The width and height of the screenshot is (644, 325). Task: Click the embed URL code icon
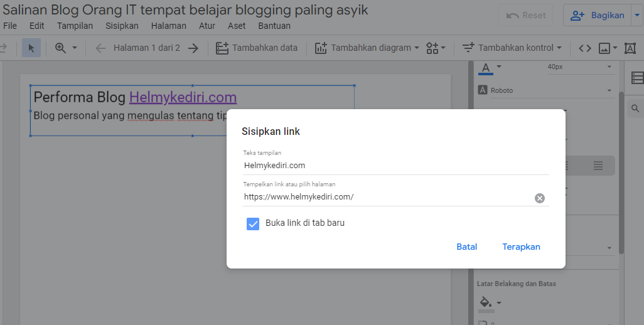585,48
